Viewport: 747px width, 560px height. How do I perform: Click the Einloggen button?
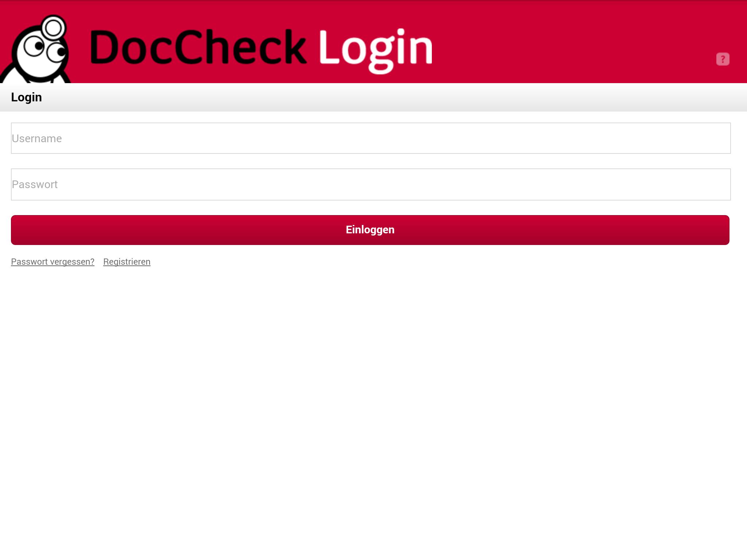coord(370,230)
